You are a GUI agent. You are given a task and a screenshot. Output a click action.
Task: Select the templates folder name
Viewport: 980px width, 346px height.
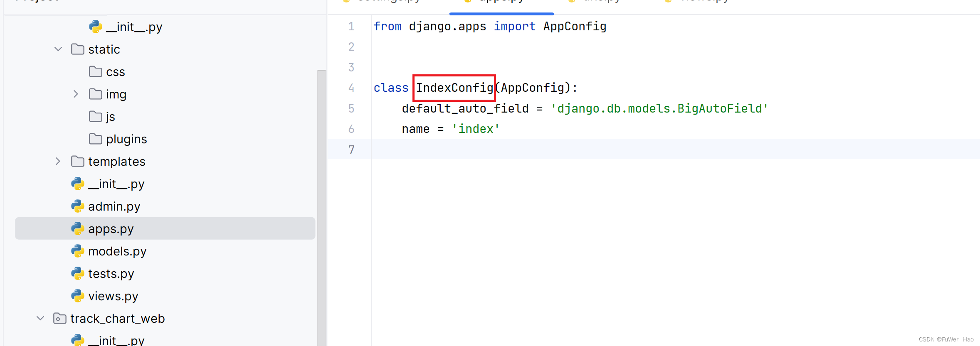[117, 162]
